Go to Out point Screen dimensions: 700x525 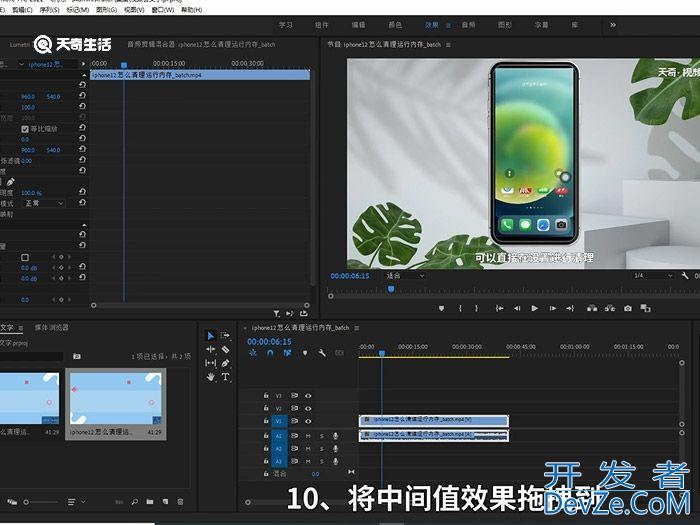click(x=570, y=308)
